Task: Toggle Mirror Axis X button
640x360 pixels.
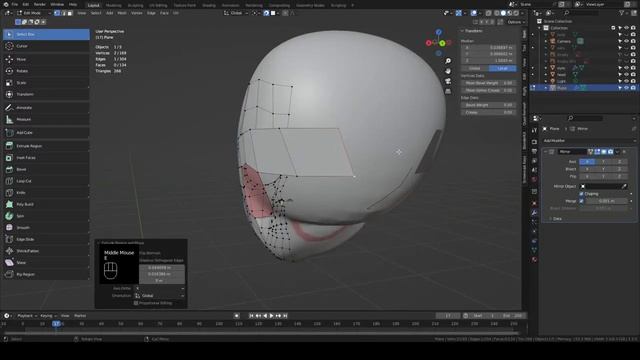Action: (587, 162)
